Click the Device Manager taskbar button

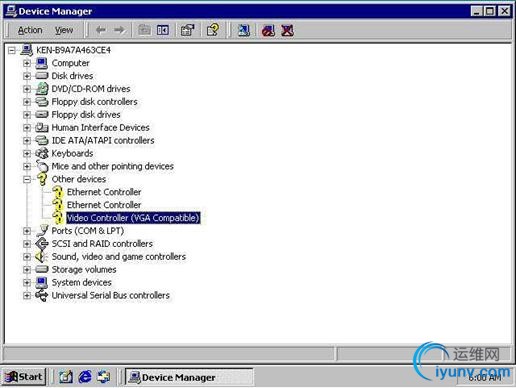tap(189, 377)
